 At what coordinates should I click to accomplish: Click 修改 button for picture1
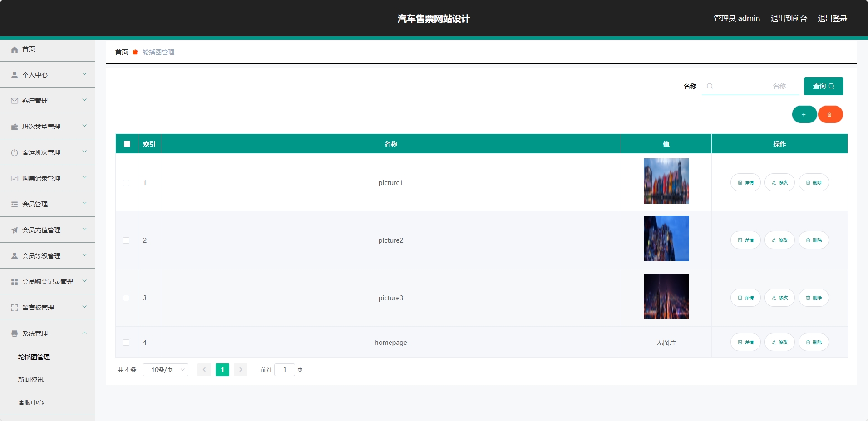[779, 182]
